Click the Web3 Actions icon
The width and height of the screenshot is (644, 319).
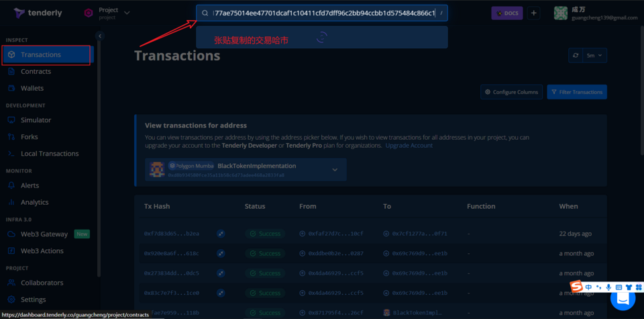[x=11, y=251]
